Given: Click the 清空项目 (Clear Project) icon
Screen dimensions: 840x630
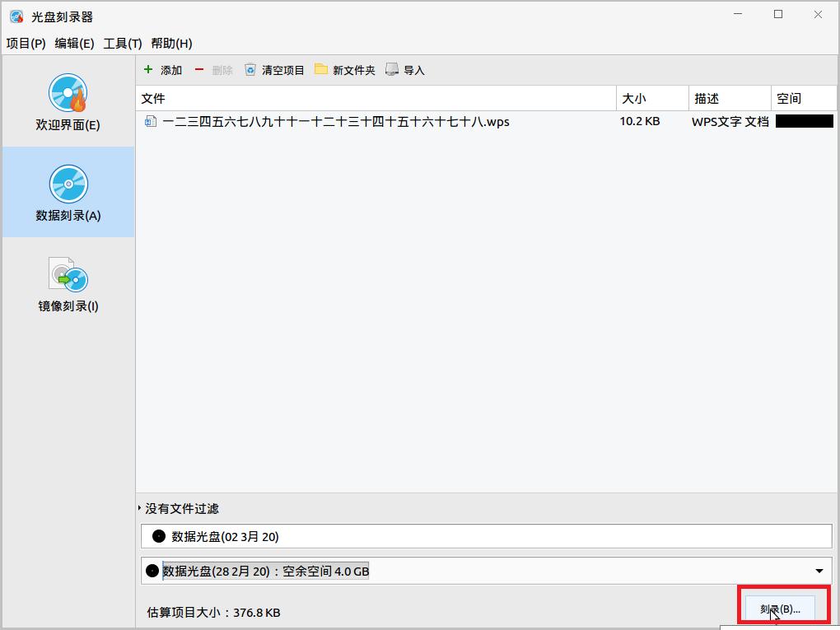Looking at the screenshot, I should [x=250, y=70].
